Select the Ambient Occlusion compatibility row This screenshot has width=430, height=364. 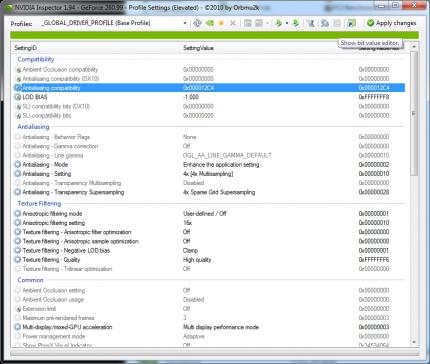[x=209, y=69]
